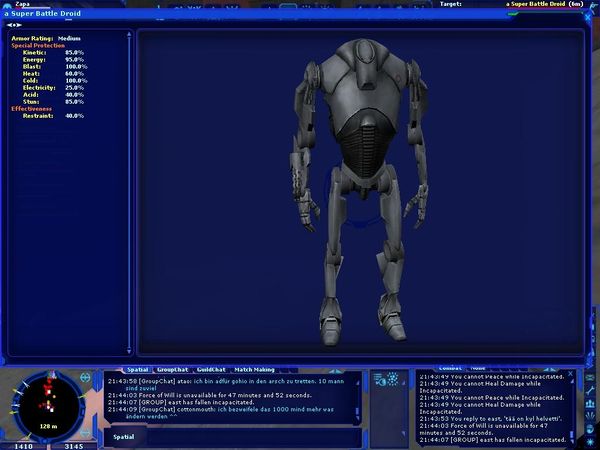
Task: Select the GuildChat tab
Action: point(211,369)
